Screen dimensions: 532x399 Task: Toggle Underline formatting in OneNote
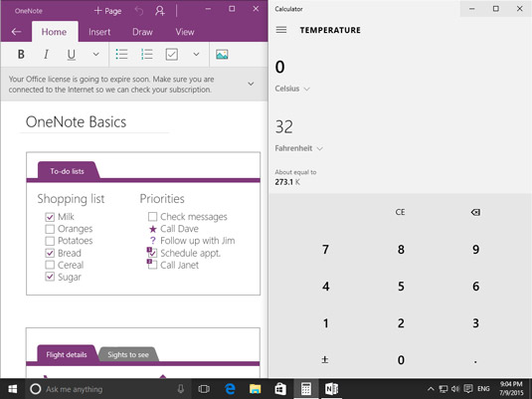(71, 55)
